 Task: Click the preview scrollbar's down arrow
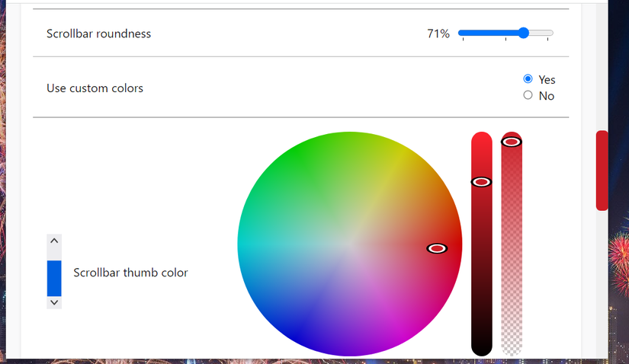54,302
